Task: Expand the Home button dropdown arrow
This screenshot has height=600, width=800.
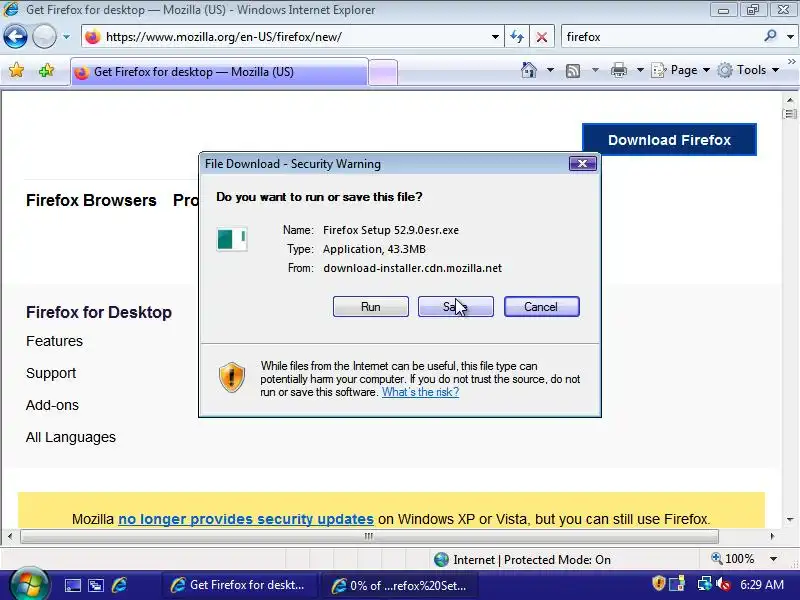Action: click(550, 70)
